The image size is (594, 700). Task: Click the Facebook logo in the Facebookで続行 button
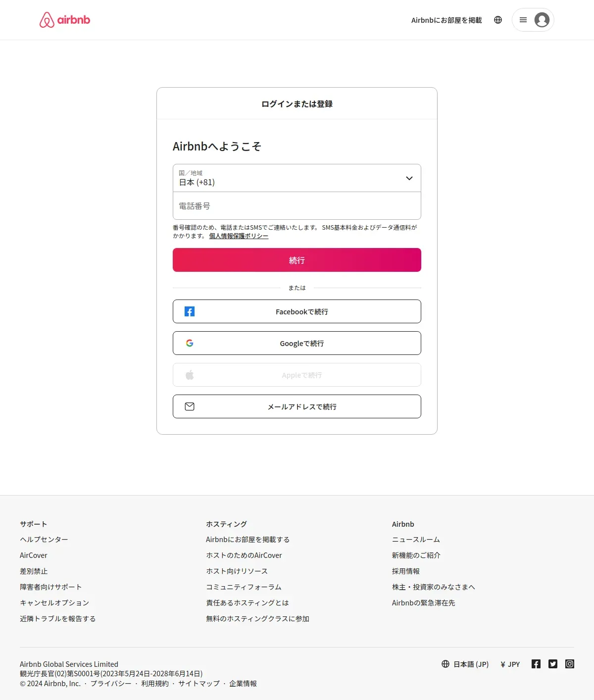(x=190, y=311)
